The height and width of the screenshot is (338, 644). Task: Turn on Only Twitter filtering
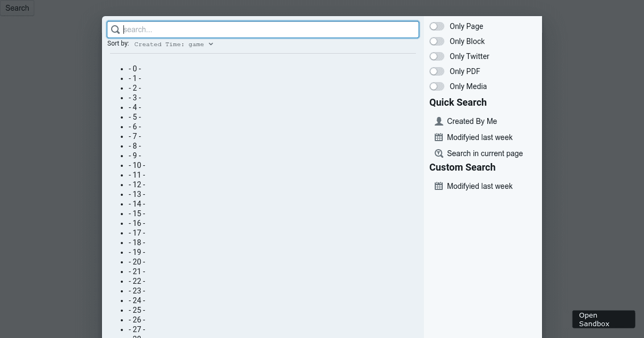coord(437,56)
